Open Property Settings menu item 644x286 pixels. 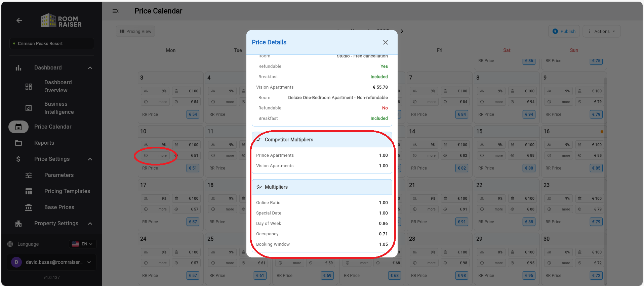[x=56, y=224]
